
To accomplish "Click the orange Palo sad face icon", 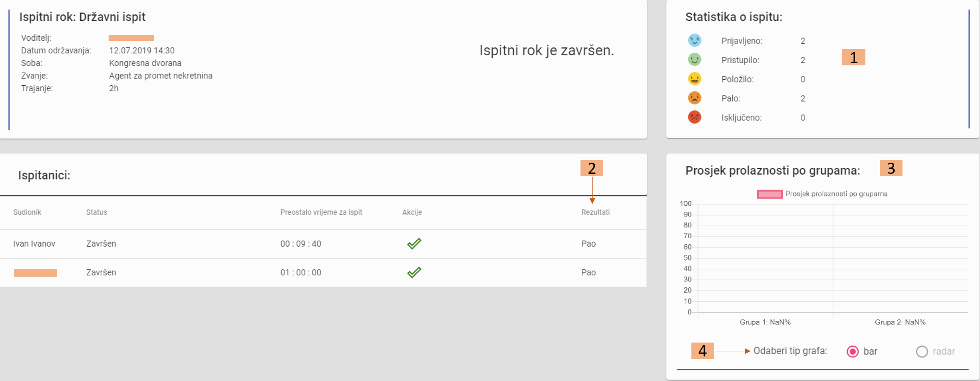I will [694, 98].
